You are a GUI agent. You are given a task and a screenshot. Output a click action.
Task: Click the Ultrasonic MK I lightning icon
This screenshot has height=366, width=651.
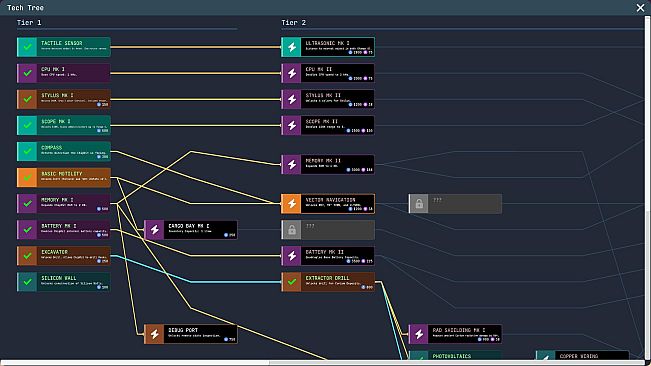coord(292,47)
